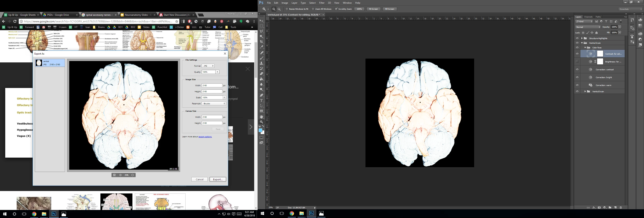Open the Resample dropdown showing Bicubic
644x218 pixels.
pos(214,103)
